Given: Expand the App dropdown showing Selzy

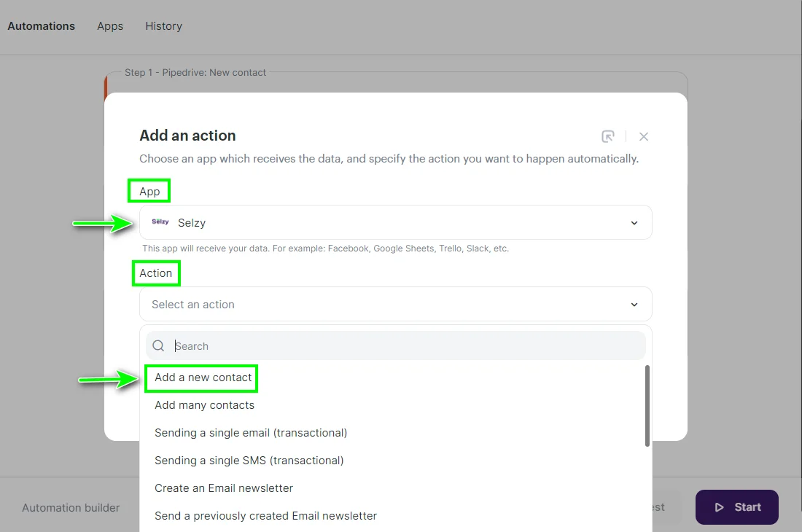Looking at the screenshot, I should click(634, 222).
